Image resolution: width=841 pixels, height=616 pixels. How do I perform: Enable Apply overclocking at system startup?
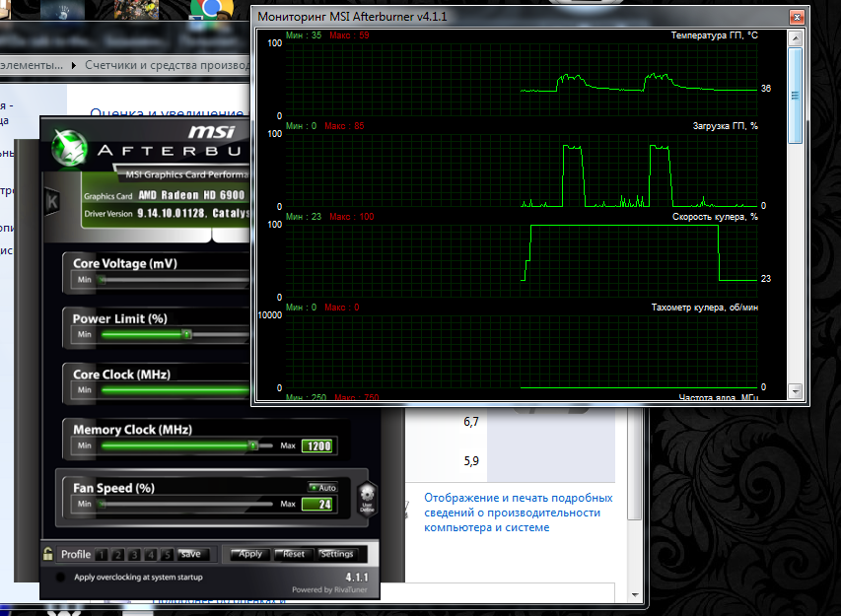pyautogui.click(x=60, y=577)
